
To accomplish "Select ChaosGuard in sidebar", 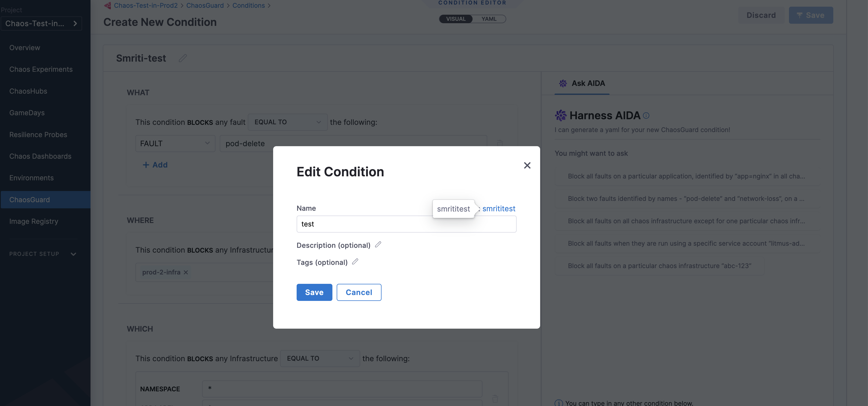I will pyautogui.click(x=45, y=200).
